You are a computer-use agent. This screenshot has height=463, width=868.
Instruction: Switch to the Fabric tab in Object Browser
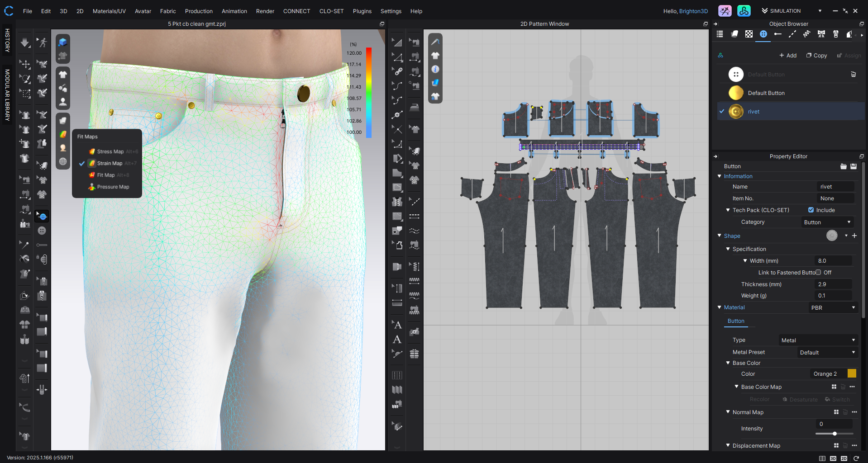(x=734, y=34)
